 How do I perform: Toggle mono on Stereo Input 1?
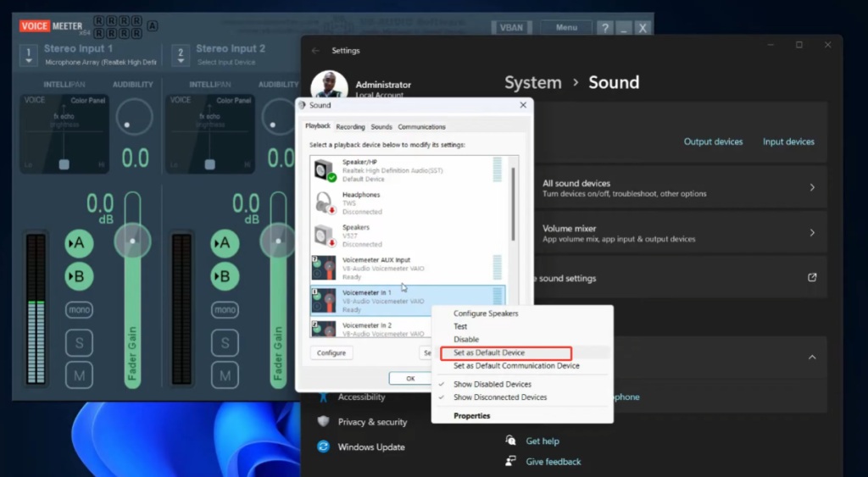[x=79, y=310]
